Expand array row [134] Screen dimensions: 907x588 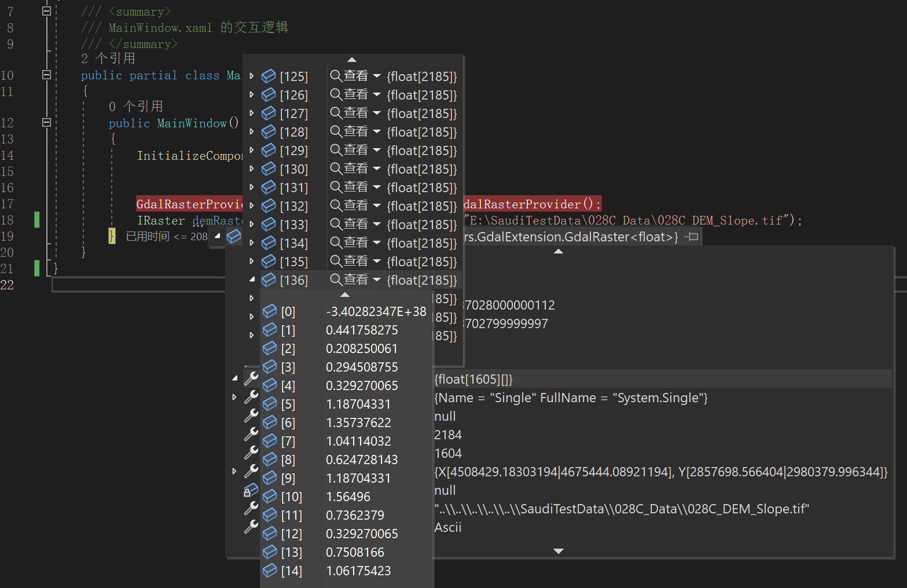point(252,242)
